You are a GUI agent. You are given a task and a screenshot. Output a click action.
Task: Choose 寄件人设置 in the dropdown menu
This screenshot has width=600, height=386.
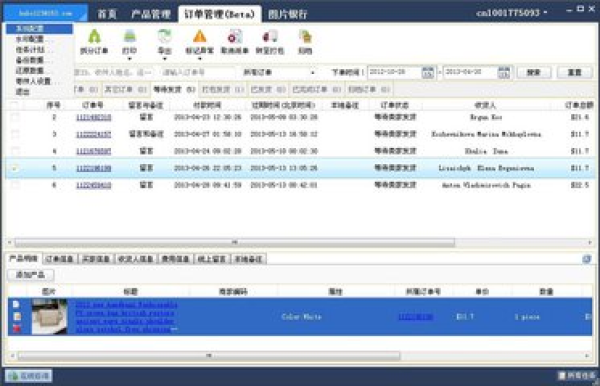[x=39, y=81]
